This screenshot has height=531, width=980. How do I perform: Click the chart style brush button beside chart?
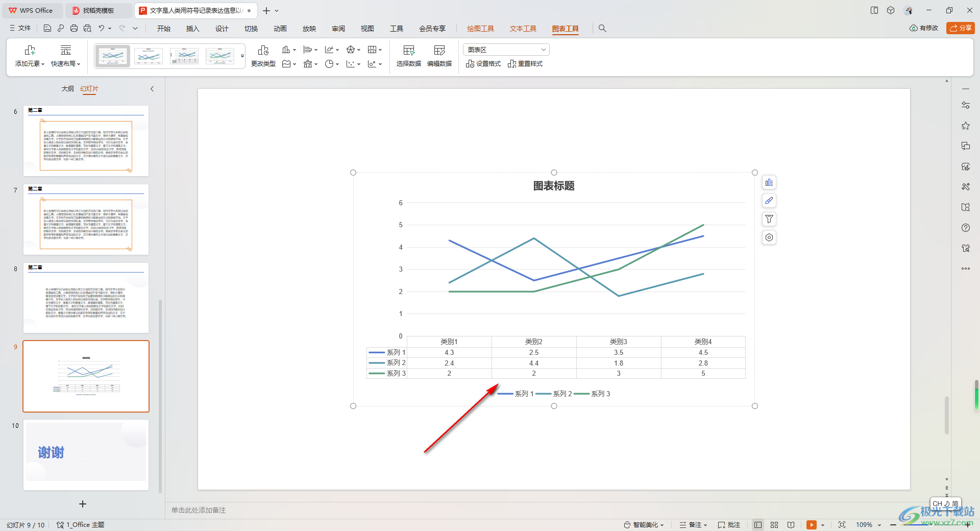tap(769, 201)
